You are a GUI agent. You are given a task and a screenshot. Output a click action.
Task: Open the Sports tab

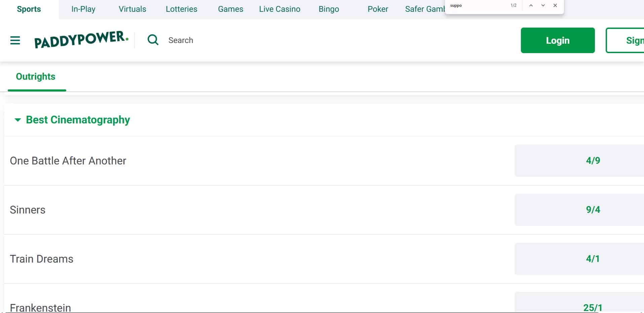pos(29,9)
